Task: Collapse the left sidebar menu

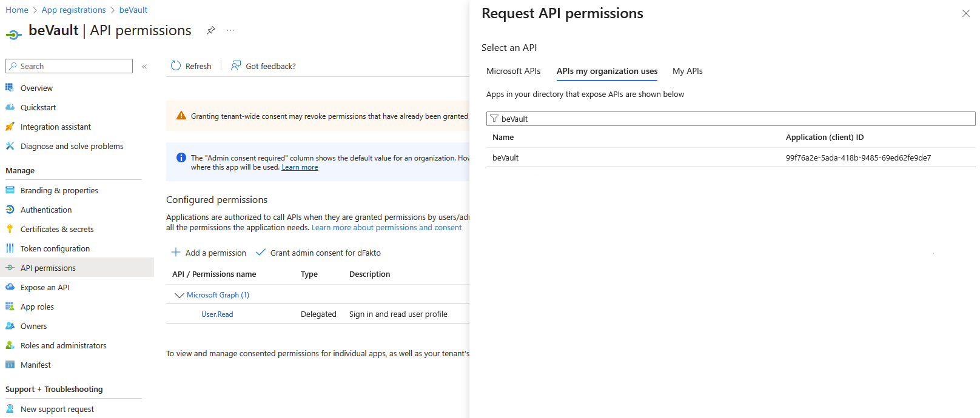Action: point(144,67)
